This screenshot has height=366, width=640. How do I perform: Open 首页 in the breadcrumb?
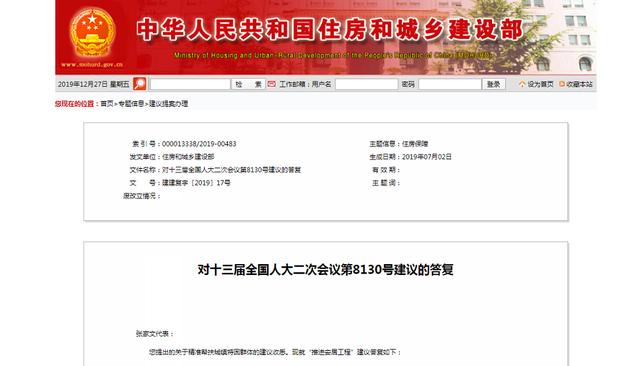click(x=107, y=104)
